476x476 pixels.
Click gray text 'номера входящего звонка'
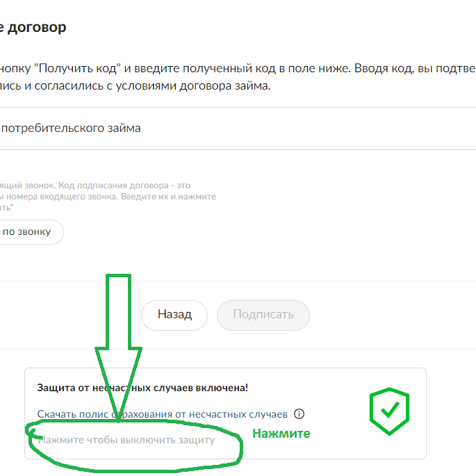pyautogui.click(x=62, y=197)
